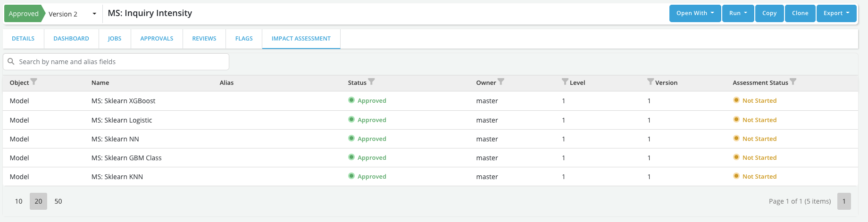Select the MS: Sklearn KNN row
The width and height of the screenshot is (868, 222).
pyautogui.click(x=117, y=177)
